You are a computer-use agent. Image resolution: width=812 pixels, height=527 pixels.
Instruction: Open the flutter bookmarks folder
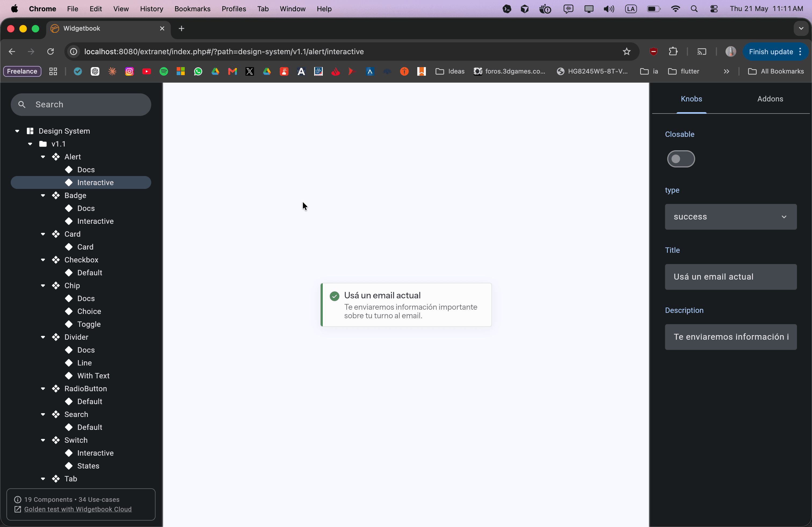[683, 71]
